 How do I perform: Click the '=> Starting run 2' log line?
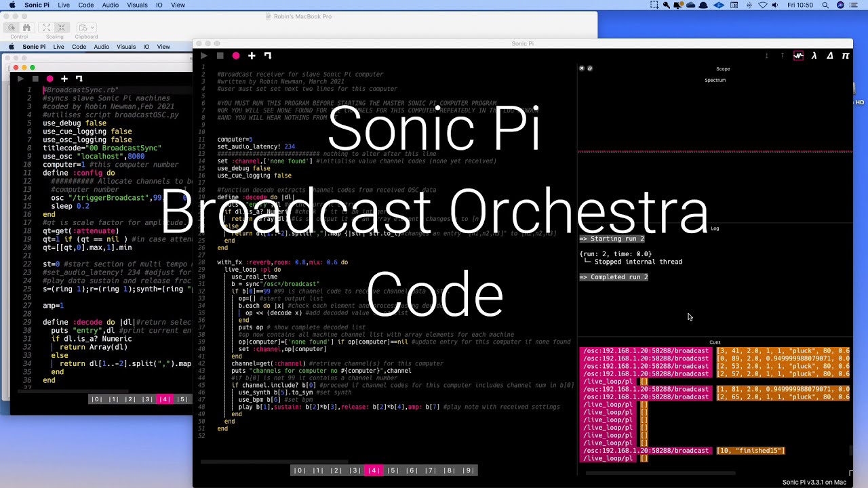[612, 239]
